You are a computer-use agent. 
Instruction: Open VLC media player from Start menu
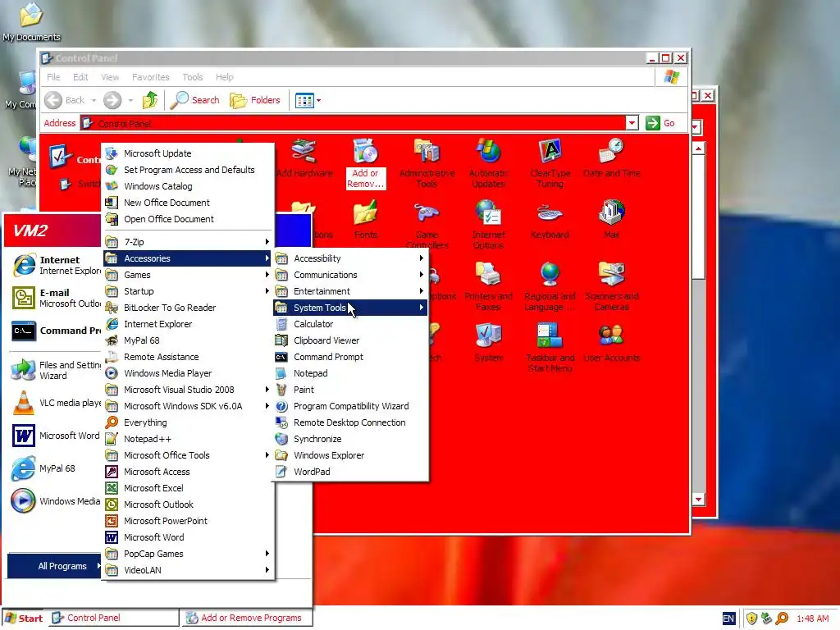pos(55,403)
